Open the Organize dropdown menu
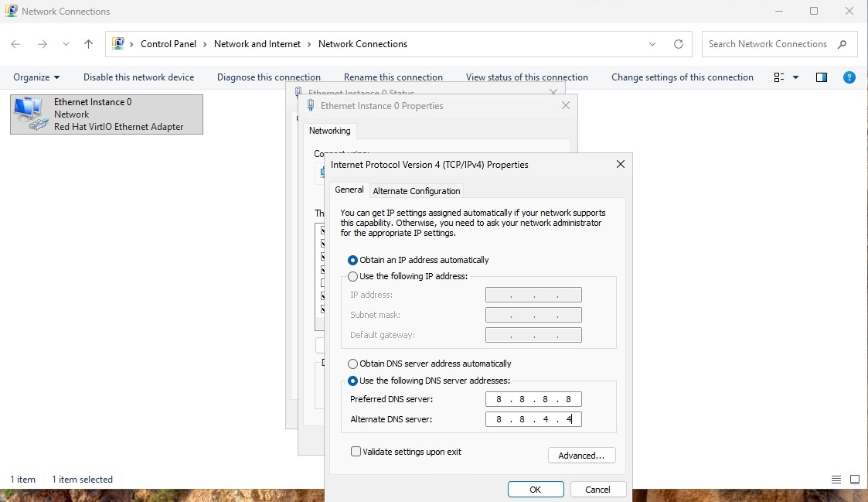Screen dimensions: 868x502 click(x=36, y=77)
